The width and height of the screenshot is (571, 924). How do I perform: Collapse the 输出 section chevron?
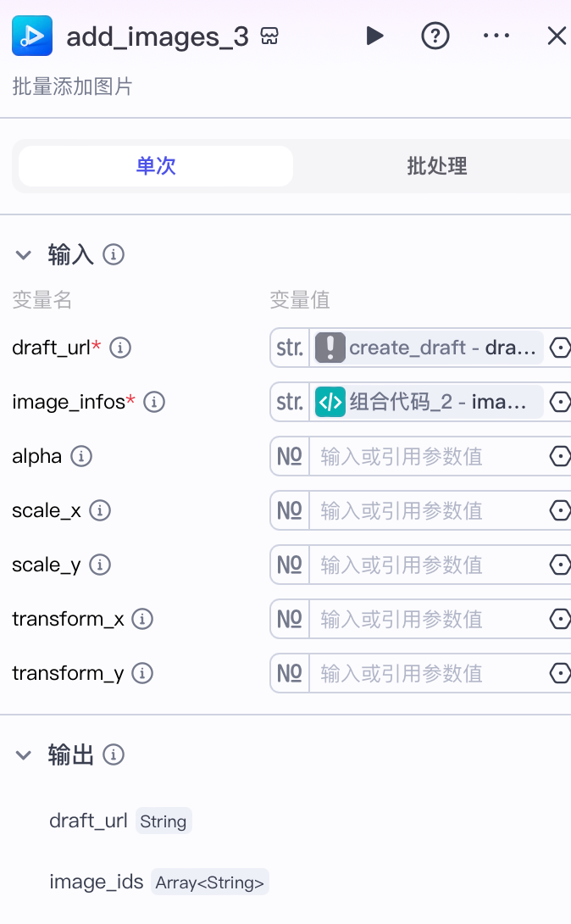24,754
